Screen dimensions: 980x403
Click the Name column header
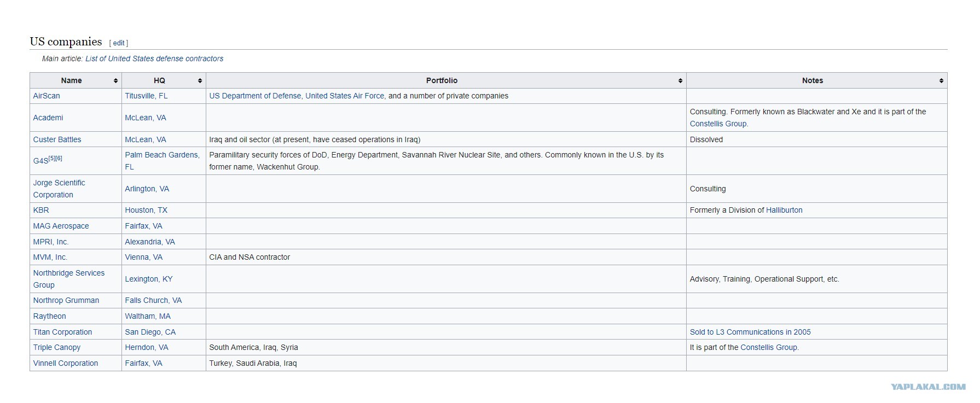click(x=76, y=80)
